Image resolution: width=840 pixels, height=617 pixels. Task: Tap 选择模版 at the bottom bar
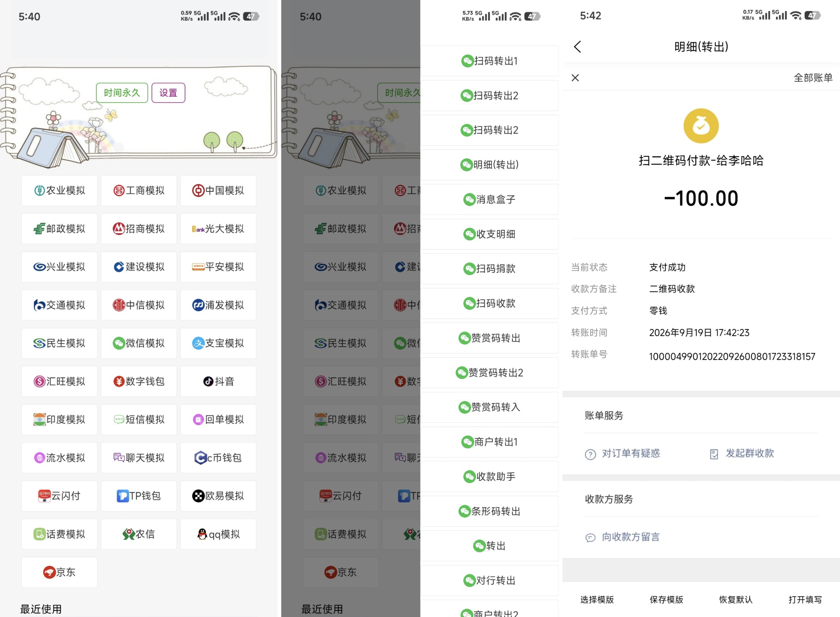[x=597, y=600]
